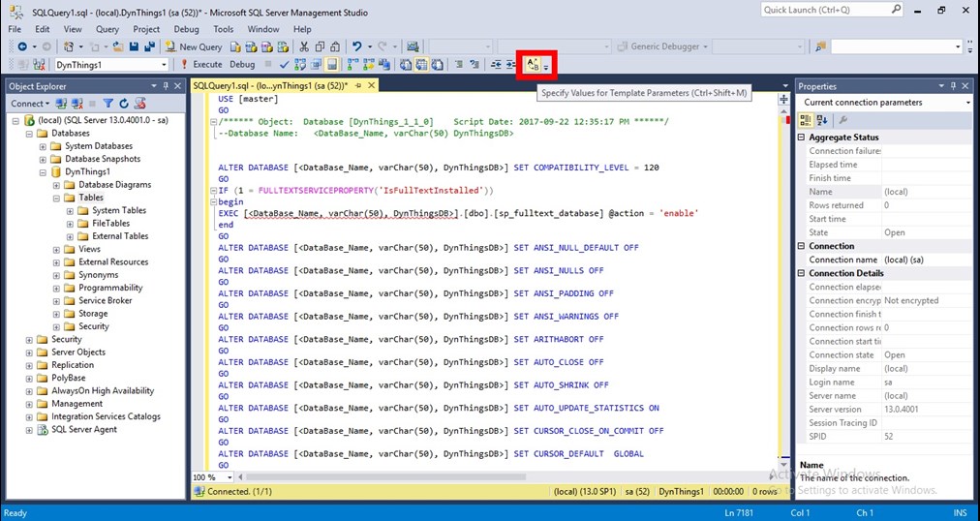Comment out the selected lines icon

[457, 64]
